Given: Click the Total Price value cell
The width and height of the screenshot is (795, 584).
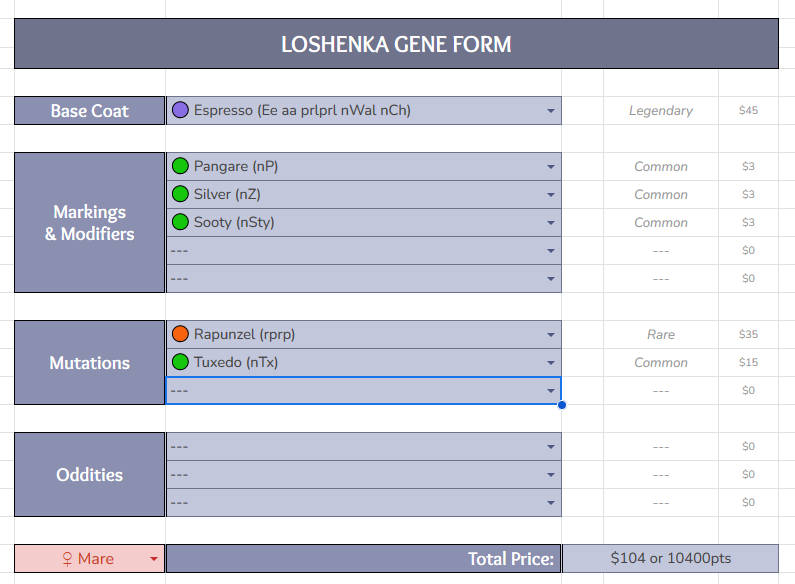Looking at the screenshot, I should coord(670,559).
